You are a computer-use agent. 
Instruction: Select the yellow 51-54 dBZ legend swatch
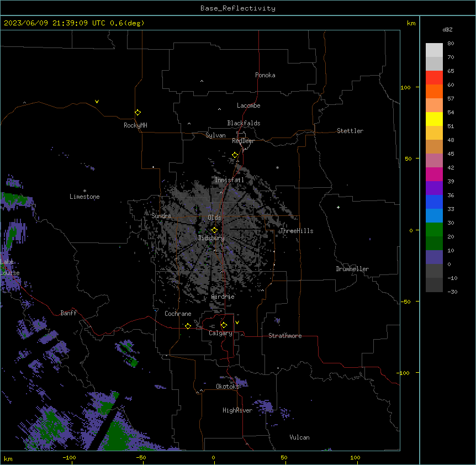(x=434, y=119)
